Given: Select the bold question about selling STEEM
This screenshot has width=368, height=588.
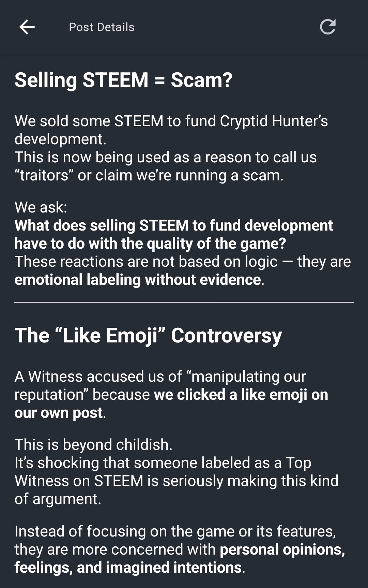Looking at the screenshot, I should [174, 234].
